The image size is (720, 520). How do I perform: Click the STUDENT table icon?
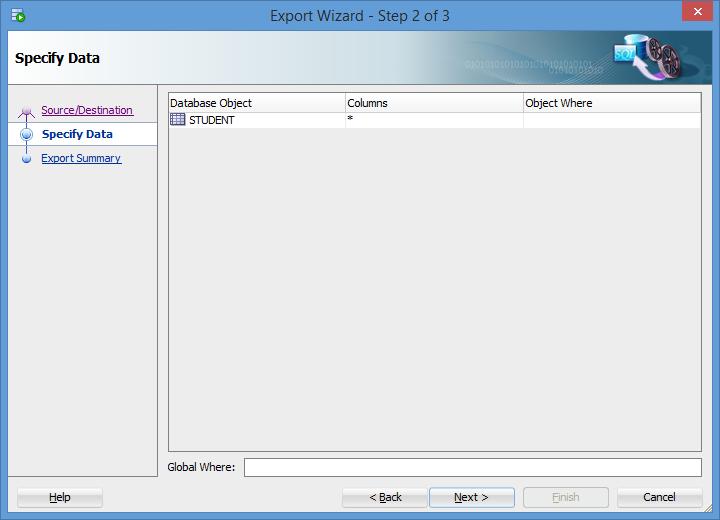click(177, 120)
